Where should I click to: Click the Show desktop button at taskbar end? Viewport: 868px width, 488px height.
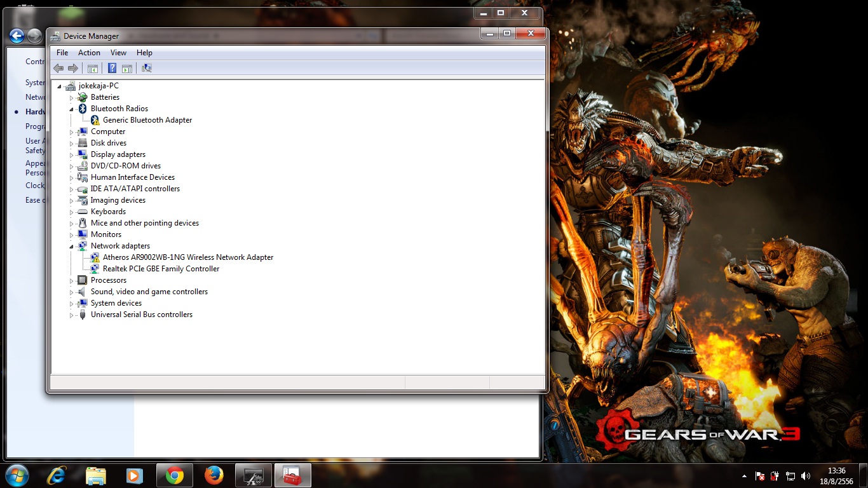864,475
